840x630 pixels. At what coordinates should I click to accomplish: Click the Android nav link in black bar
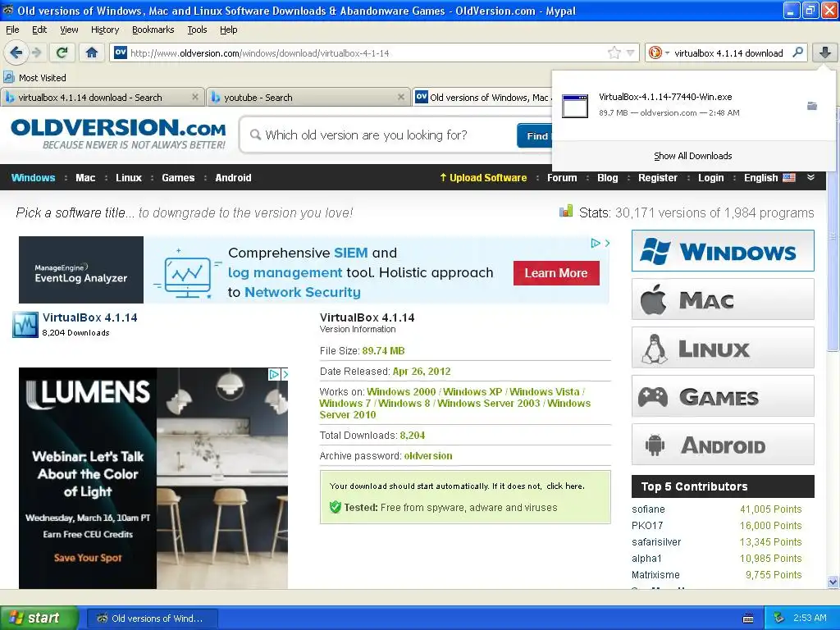[233, 178]
